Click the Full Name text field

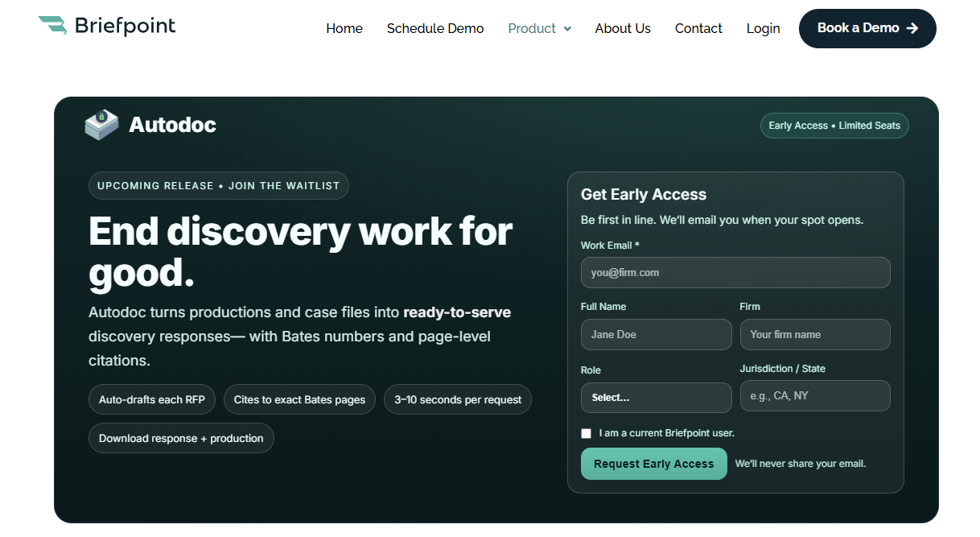point(656,335)
